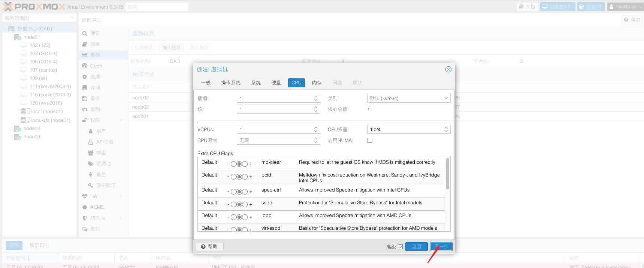
Task: Switch to the 操作系统 tab
Action: (231, 83)
